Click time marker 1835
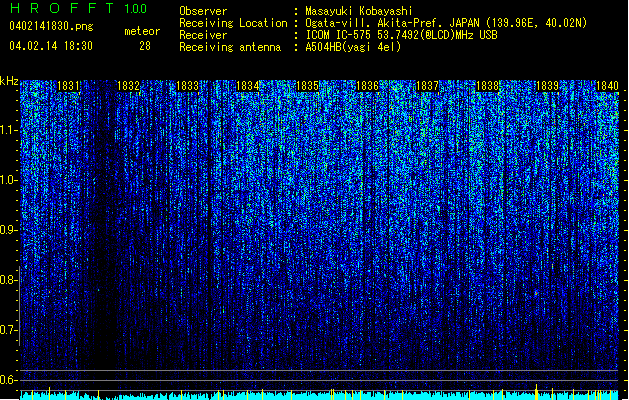The width and height of the screenshot is (629, 400). pyautogui.click(x=307, y=86)
